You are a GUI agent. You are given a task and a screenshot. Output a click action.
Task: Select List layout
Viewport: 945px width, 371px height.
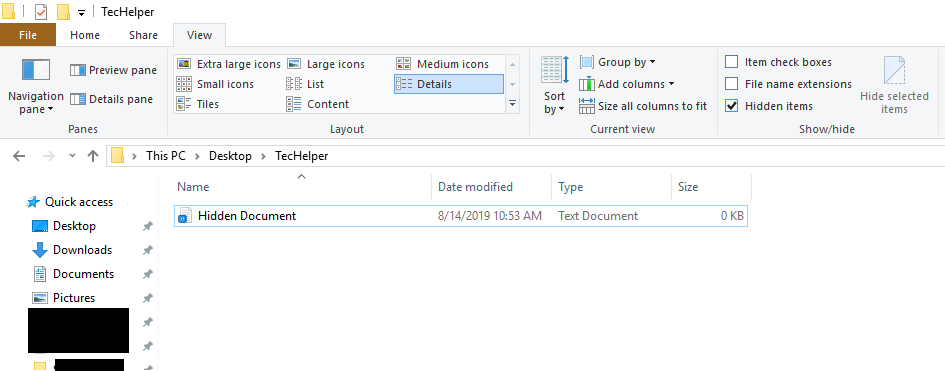[306, 84]
